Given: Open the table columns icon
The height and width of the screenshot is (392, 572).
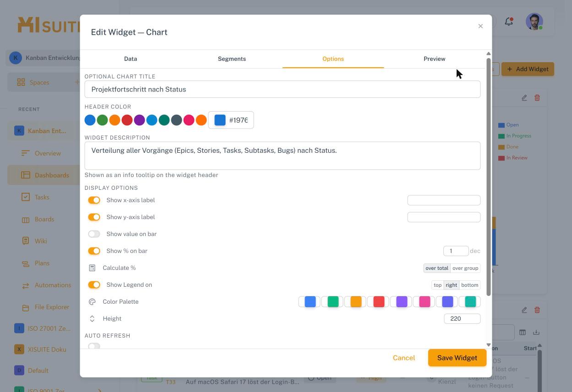Looking at the screenshot, I should pos(523,332).
